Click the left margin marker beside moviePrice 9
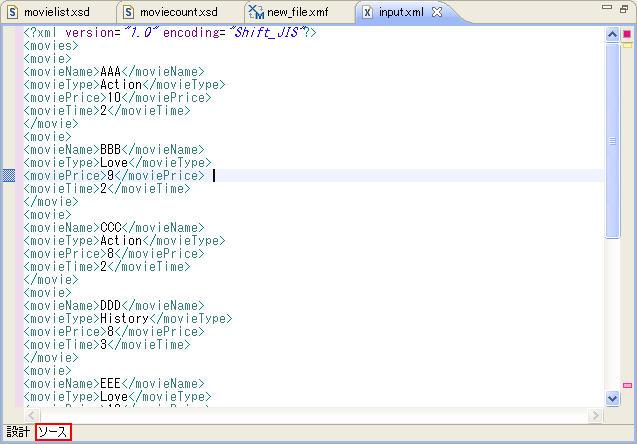637x444 pixels. pos(9,176)
